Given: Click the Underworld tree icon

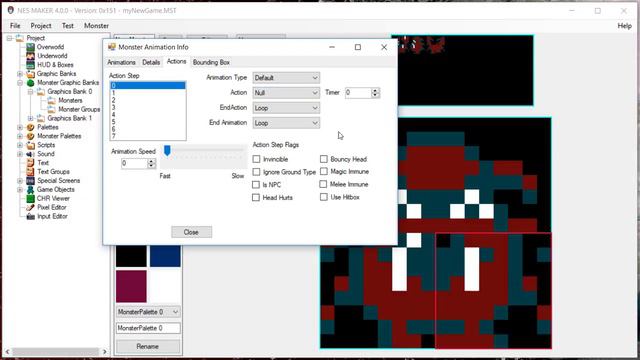Looking at the screenshot, I should (x=31, y=56).
